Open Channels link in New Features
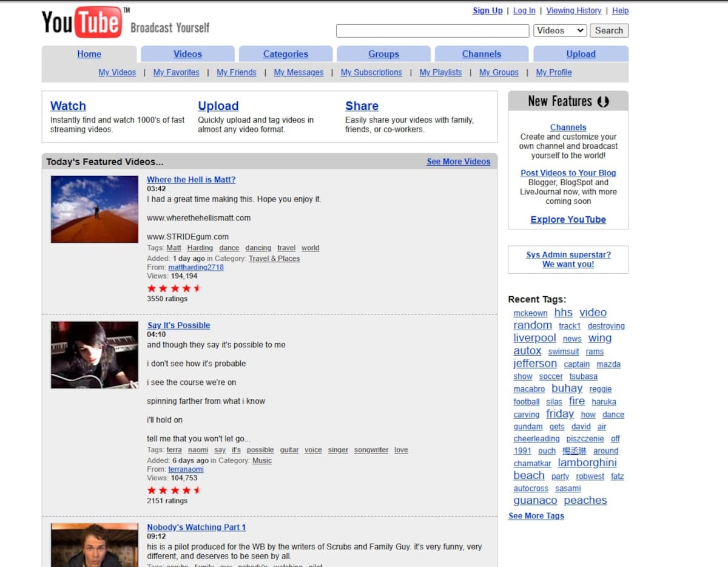The image size is (728, 567). [x=568, y=127]
